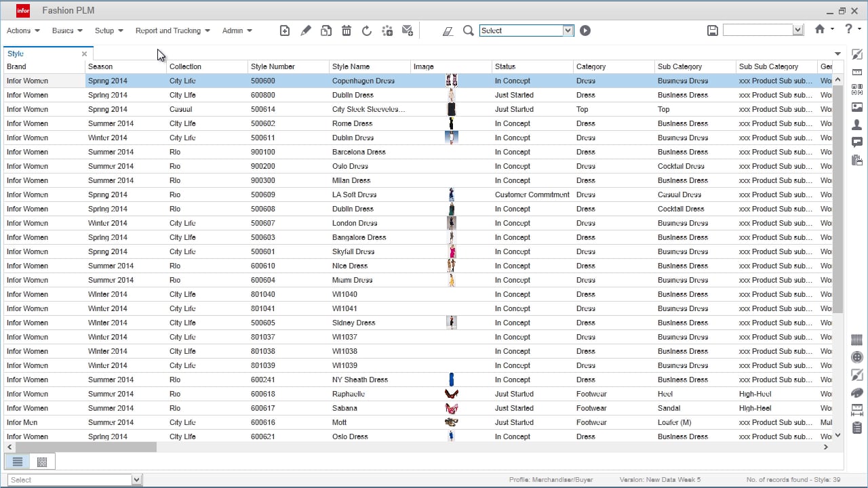Open the Actions menu
Viewport: 868px width, 488px height.
[23, 30]
